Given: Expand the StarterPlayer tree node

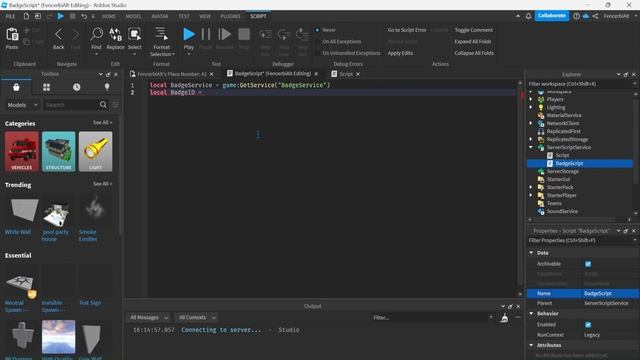Looking at the screenshot, I should [531, 196].
